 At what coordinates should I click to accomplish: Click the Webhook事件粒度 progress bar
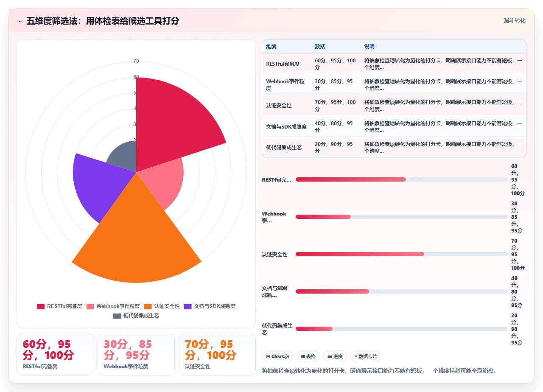(x=401, y=217)
